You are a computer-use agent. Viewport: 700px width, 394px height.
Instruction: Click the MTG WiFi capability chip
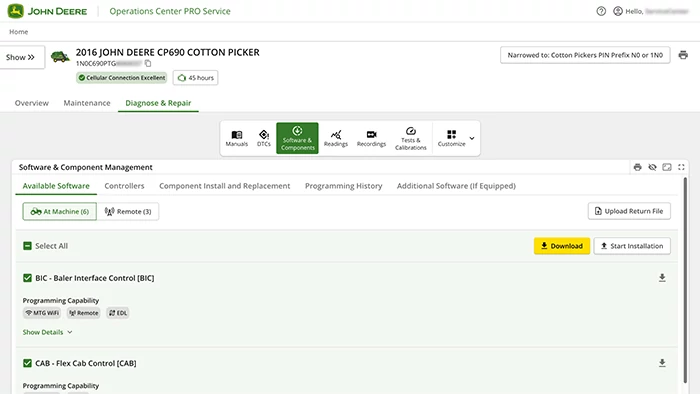tap(42, 313)
